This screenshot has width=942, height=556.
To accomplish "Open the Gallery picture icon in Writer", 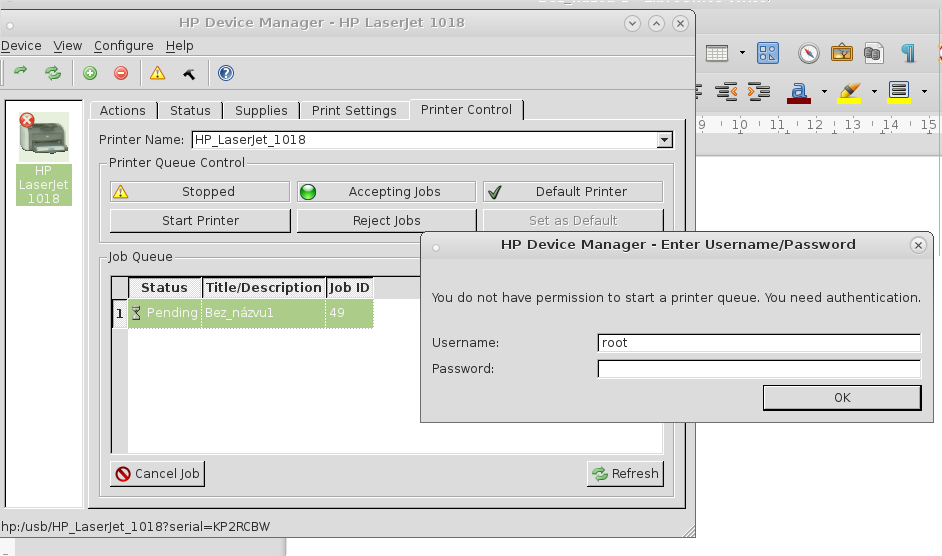I will tap(842, 53).
